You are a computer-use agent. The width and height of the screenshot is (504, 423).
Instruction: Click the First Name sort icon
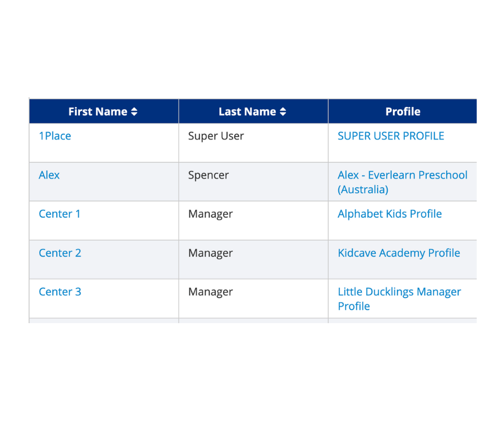[x=132, y=112]
